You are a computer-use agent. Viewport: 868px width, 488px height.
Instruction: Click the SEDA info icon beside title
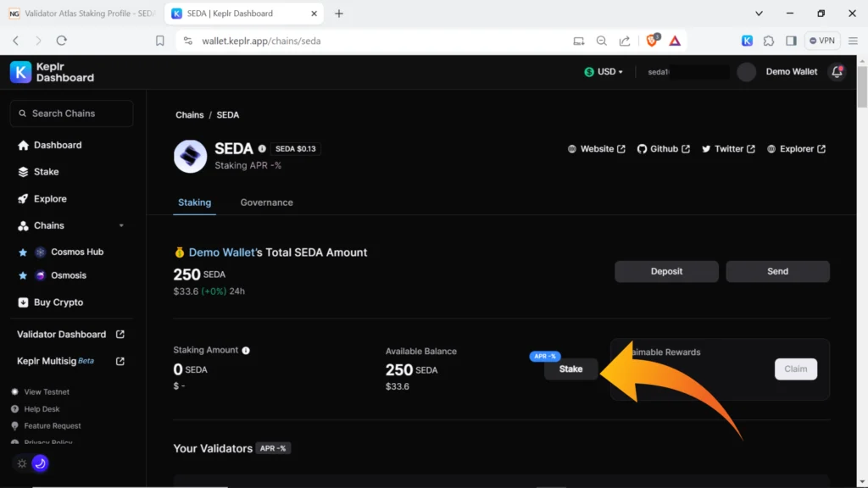click(262, 148)
